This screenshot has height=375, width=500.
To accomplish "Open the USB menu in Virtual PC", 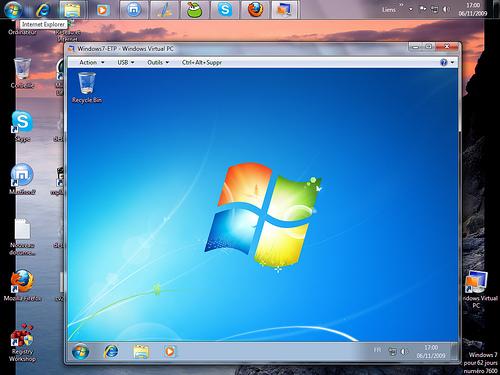I will coord(126,62).
